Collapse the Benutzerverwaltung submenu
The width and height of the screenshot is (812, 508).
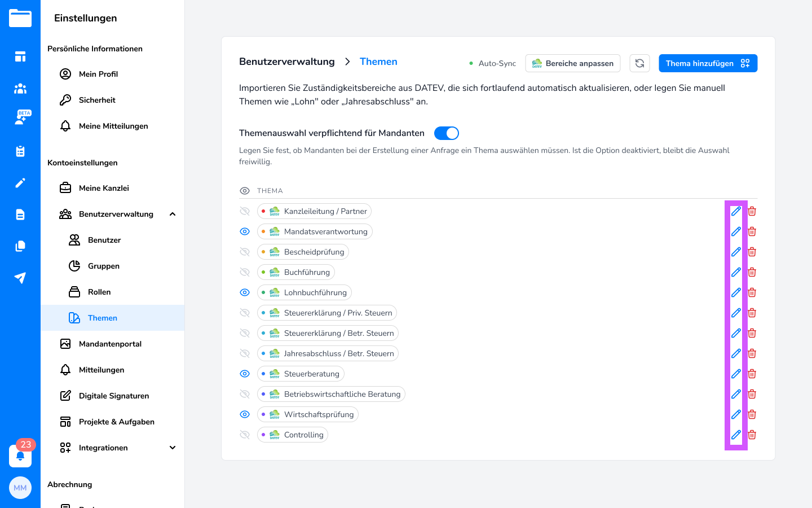[x=173, y=214]
